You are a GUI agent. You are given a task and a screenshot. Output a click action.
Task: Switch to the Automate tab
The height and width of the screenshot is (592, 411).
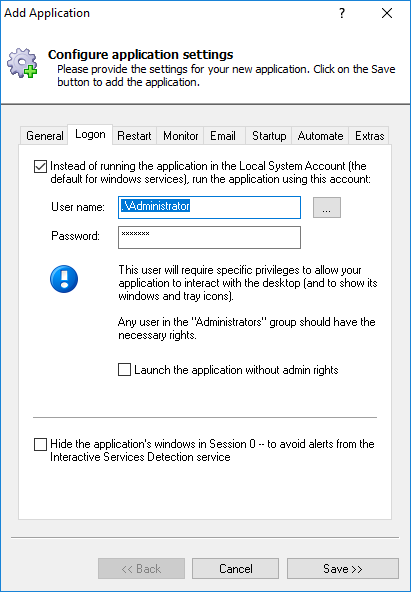pyautogui.click(x=320, y=136)
